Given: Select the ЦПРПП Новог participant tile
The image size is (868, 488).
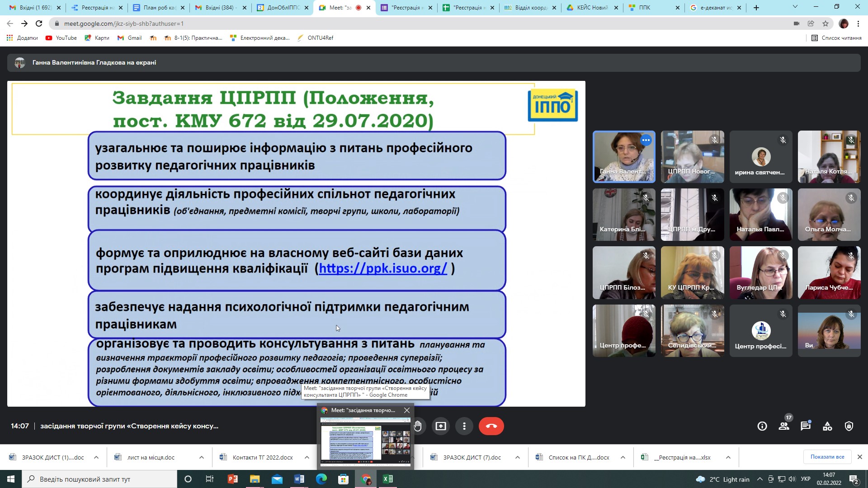Looking at the screenshot, I should 692,157.
